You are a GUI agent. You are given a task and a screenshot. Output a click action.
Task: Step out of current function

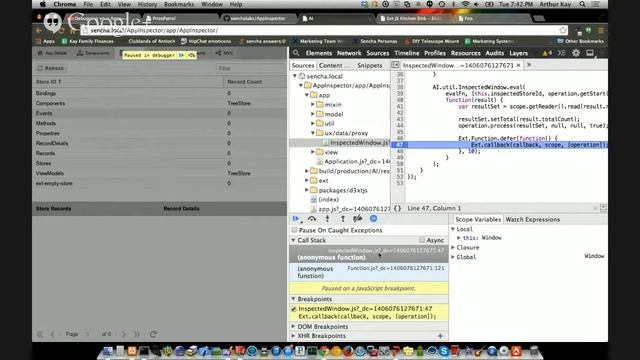click(343, 219)
